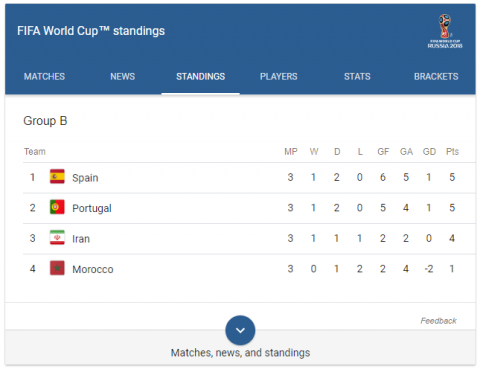The height and width of the screenshot is (372, 480).
Task: Open the PLAYERS tab
Action: (279, 77)
